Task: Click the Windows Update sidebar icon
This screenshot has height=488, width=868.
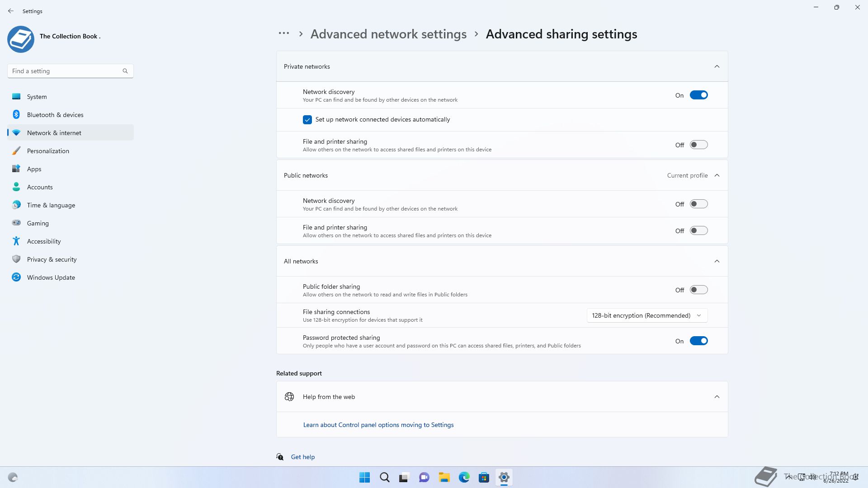Action: [x=16, y=277]
